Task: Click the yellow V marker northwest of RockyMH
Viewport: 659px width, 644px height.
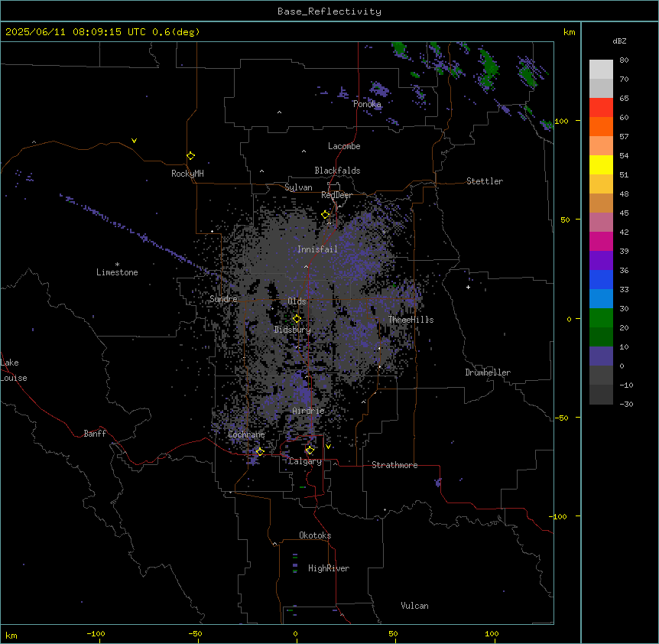Action: coord(134,141)
